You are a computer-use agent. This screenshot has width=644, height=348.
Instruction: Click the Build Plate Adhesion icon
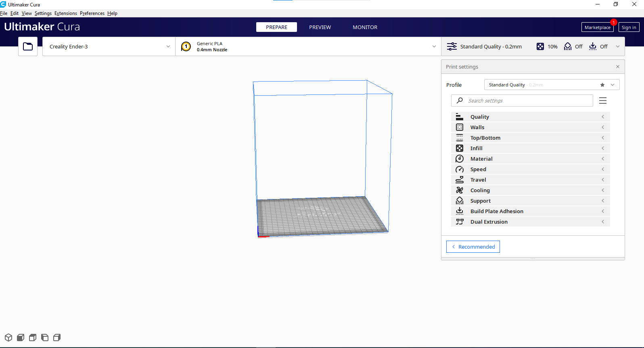460,211
